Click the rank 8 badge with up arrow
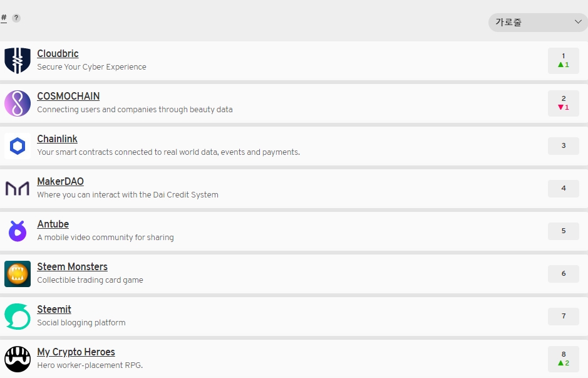This screenshot has height=378, width=588. click(563, 359)
